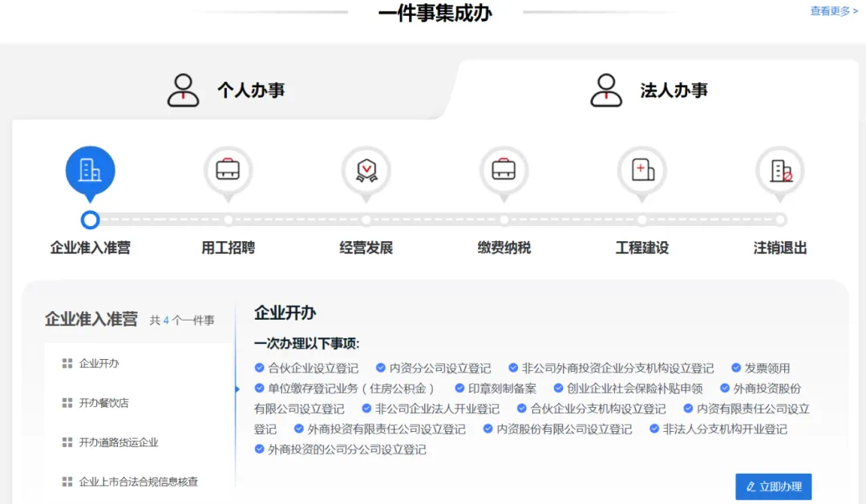The height and width of the screenshot is (504, 866).
Task: Open the 注销退出 icon
Action: (x=779, y=170)
